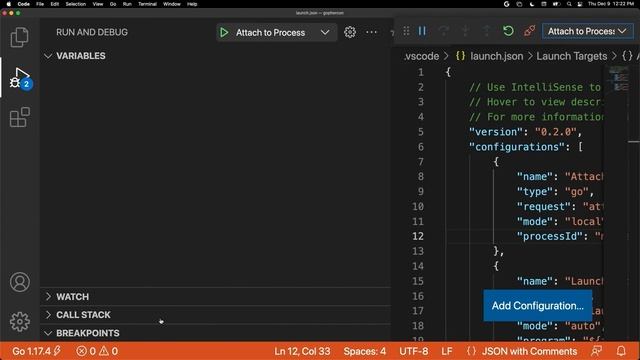Click the "processId" key on line 12
Viewport: 640px width, 360px height.
tap(549, 236)
